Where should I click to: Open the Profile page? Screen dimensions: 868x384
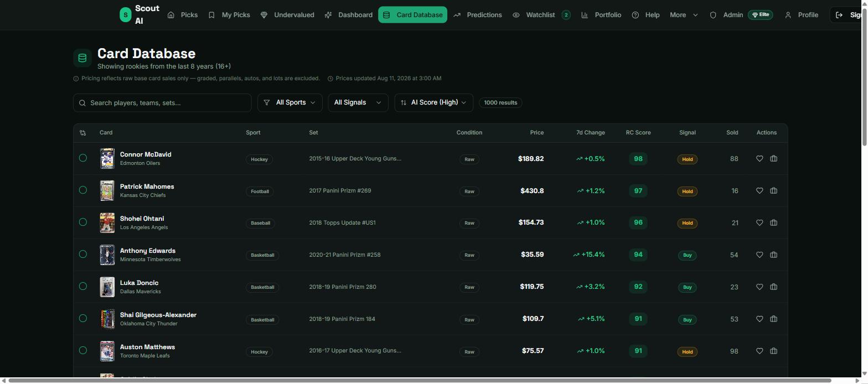pyautogui.click(x=802, y=15)
